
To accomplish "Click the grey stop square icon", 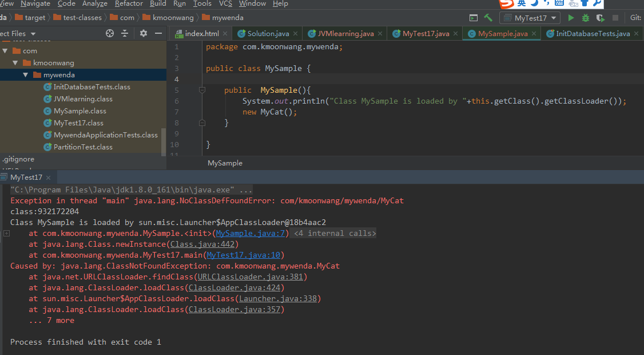I will (615, 18).
